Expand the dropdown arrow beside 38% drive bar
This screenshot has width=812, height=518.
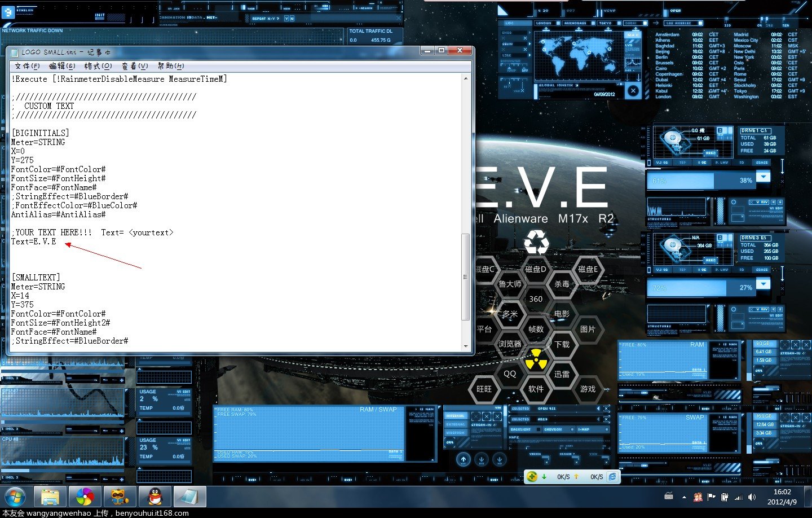pyautogui.click(x=764, y=177)
